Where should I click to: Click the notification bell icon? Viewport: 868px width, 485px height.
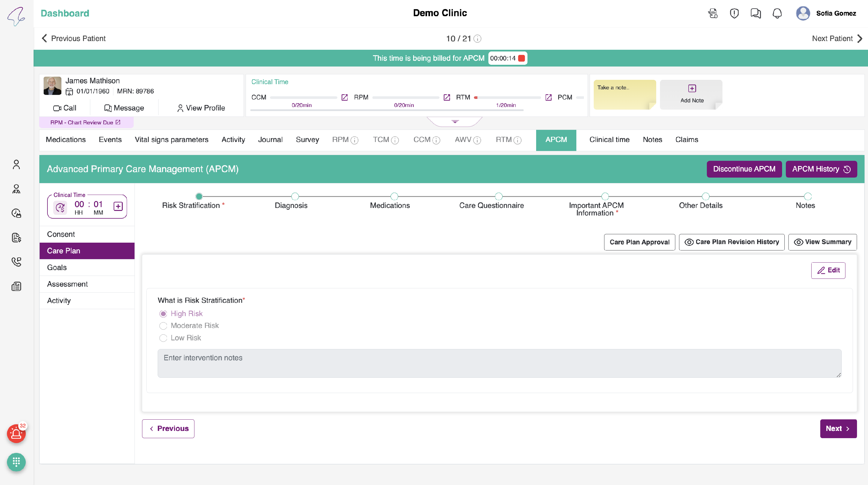click(777, 14)
